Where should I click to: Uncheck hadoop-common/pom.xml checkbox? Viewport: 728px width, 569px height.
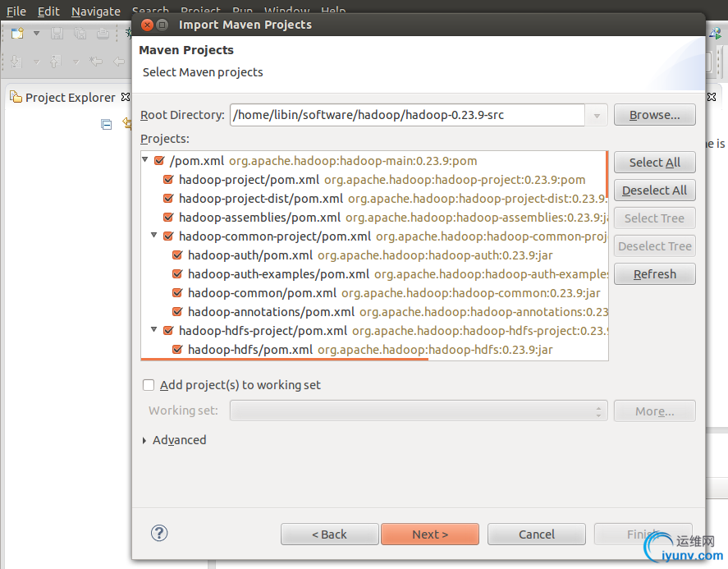click(177, 293)
